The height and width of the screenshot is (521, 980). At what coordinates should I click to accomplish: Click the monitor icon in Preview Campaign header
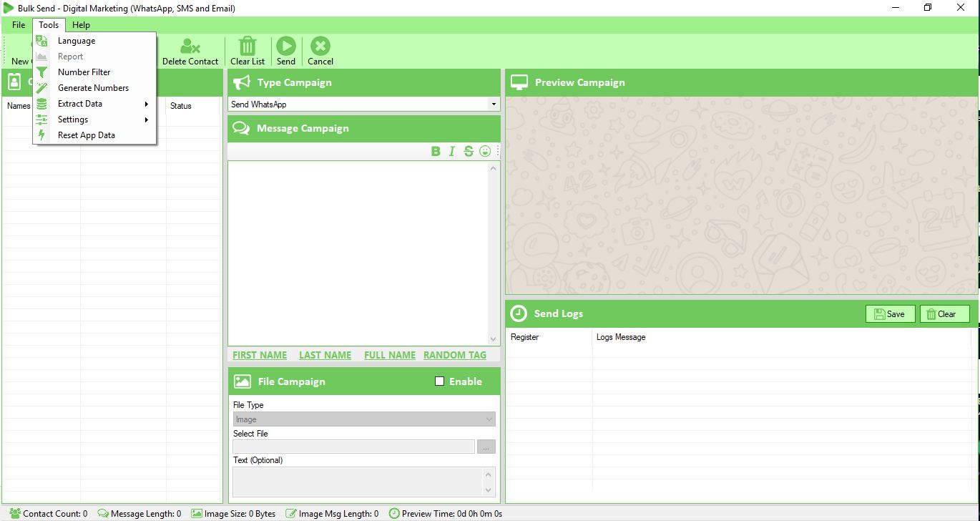[x=519, y=82]
